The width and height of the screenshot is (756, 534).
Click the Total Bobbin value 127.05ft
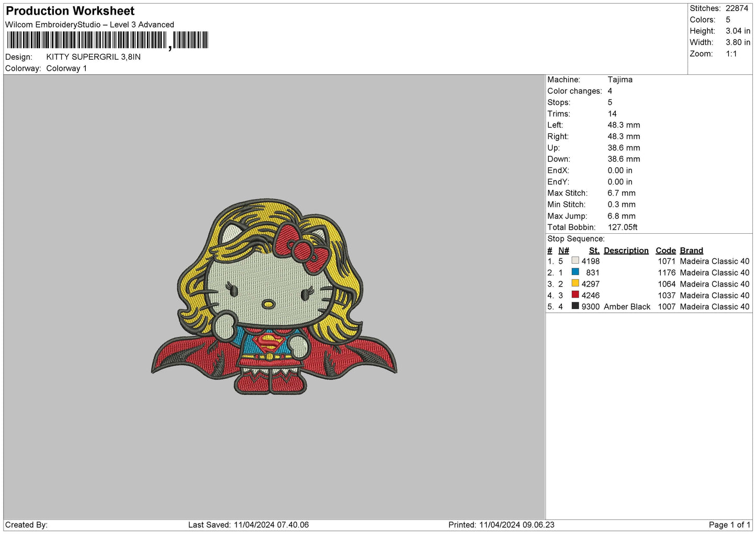[x=623, y=228]
